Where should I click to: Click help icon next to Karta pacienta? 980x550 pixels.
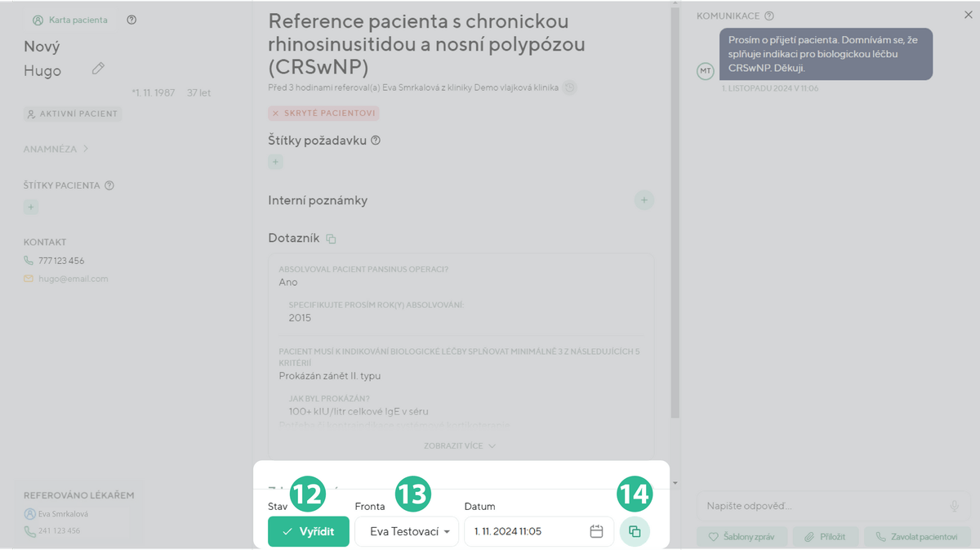(x=131, y=20)
